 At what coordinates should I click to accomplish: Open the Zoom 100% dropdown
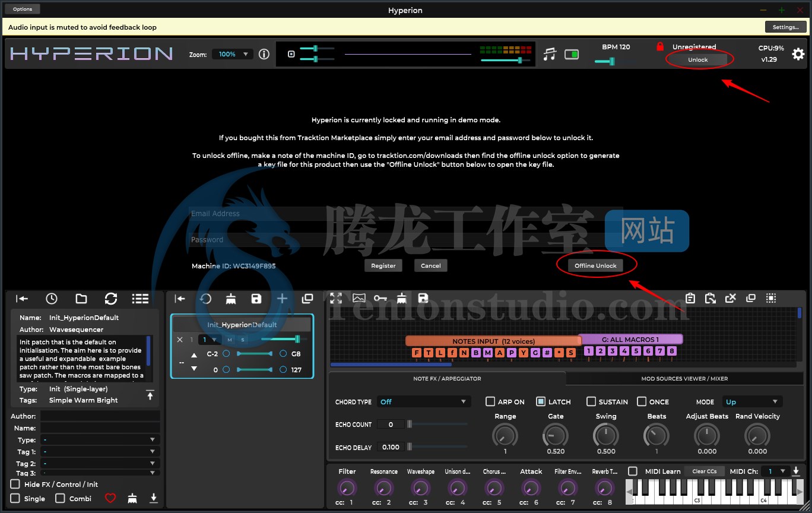coord(233,54)
